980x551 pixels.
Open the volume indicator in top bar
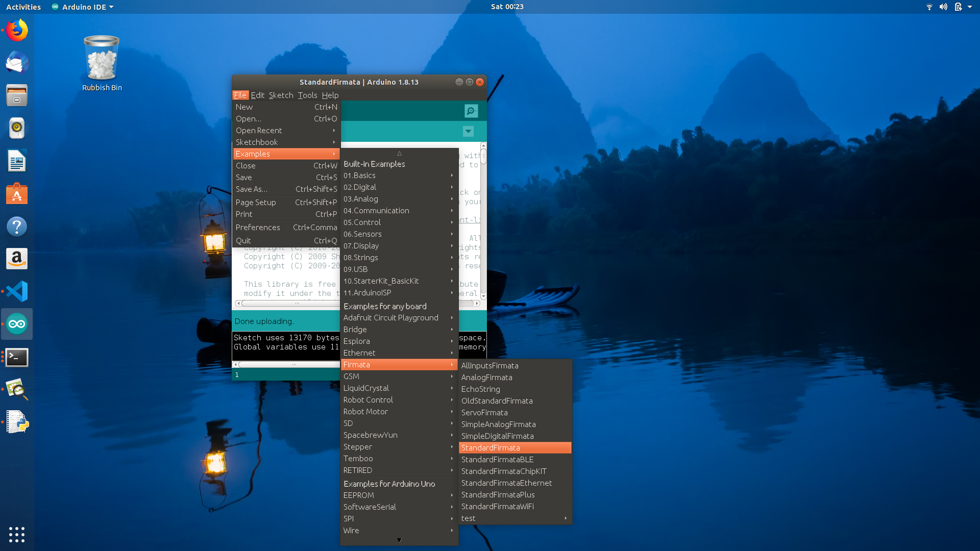point(943,7)
